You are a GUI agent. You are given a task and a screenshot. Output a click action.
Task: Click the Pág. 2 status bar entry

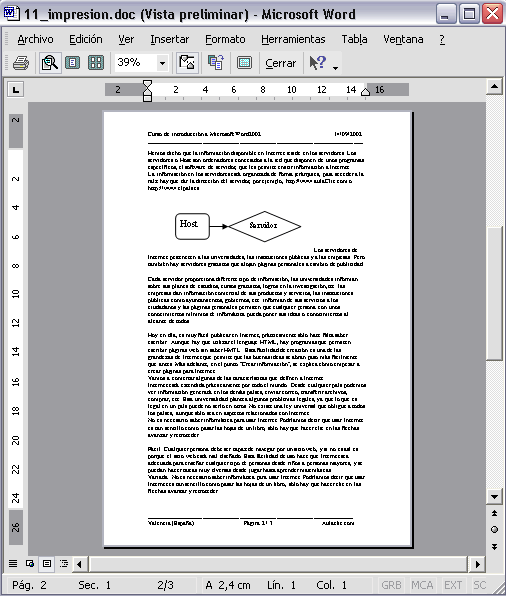29,585
